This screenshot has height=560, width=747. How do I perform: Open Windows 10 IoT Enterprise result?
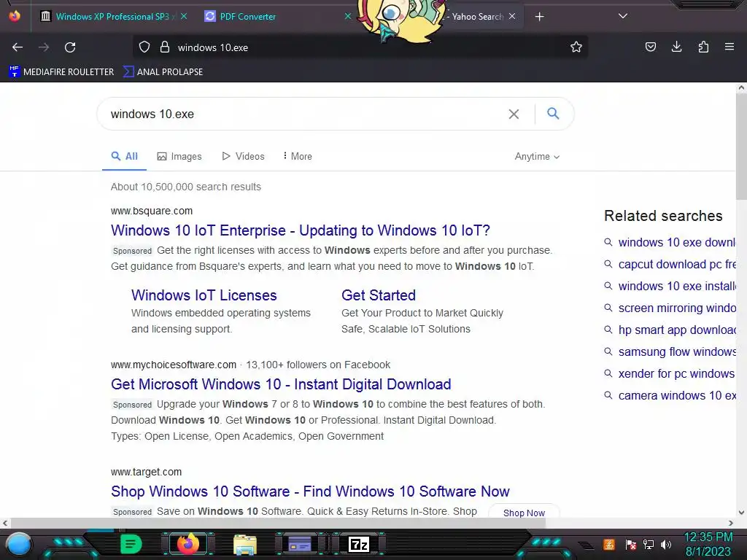click(x=300, y=230)
